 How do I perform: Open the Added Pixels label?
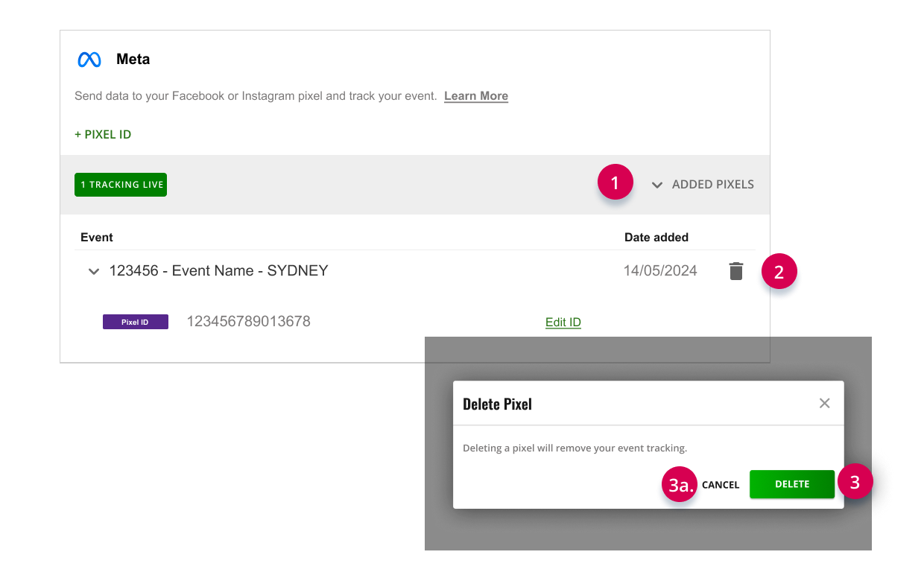click(713, 184)
